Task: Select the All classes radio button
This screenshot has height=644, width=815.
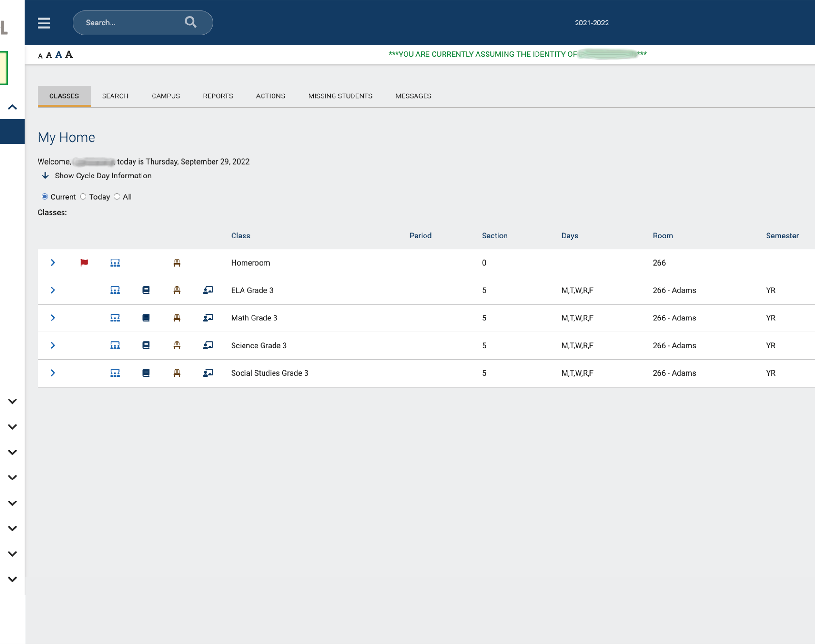Action: (x=117, y=196)
